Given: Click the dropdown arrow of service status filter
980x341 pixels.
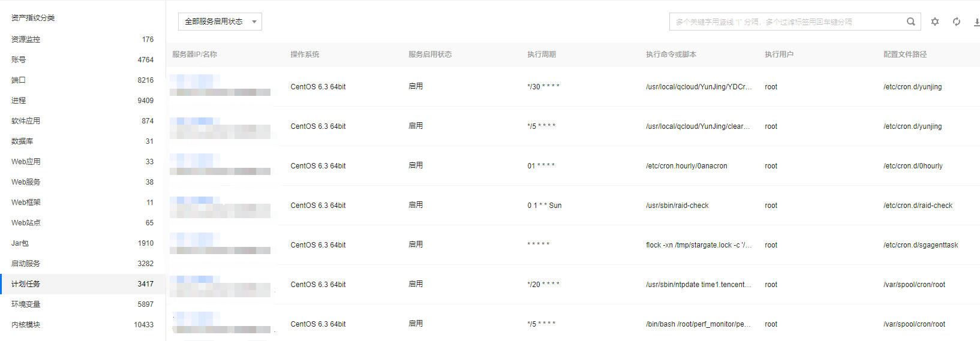Looking at the screenshot, I should [254, 22].
